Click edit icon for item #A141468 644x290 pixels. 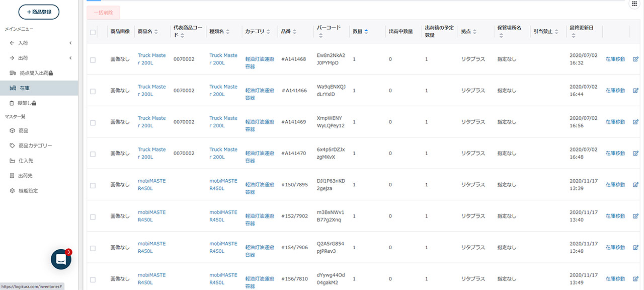pos(635,59)
